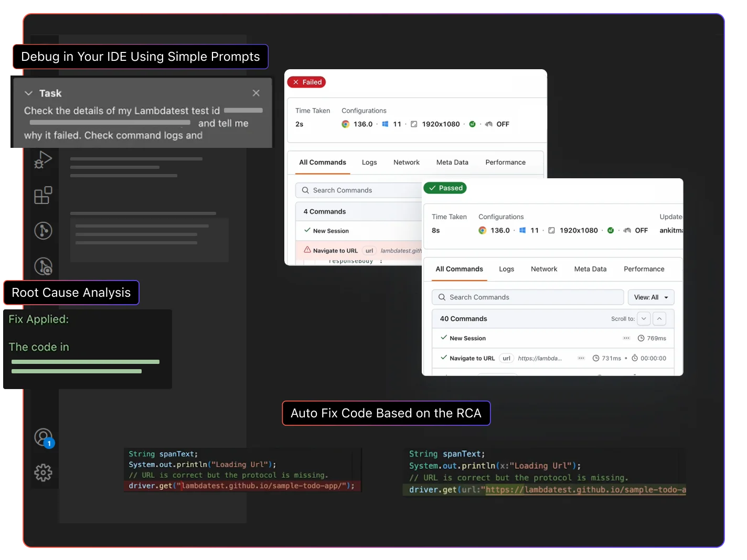Click the Chrome browser icon beside 136.0
This screenshot has width=747, height=560.
pos(345,124)
